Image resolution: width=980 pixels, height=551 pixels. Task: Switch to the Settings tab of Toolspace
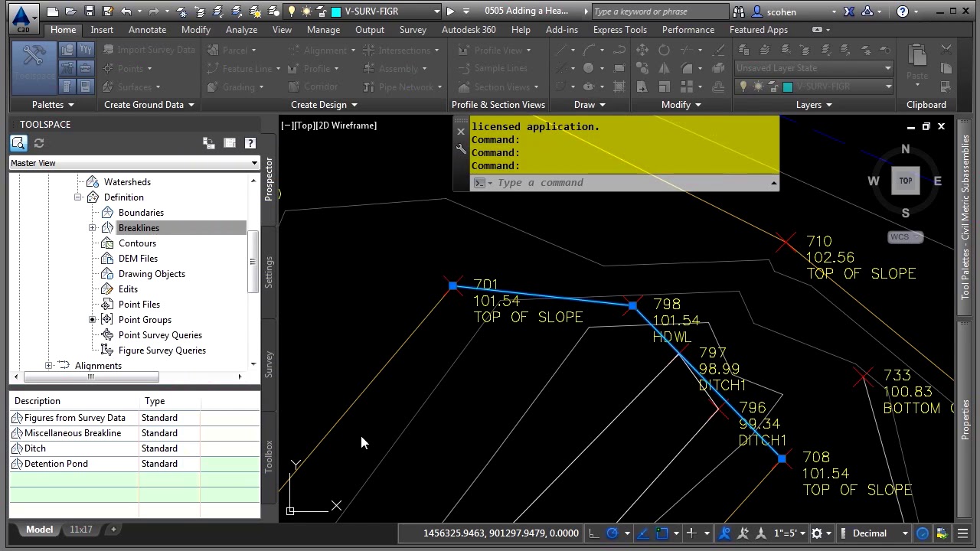click(269, 272)
